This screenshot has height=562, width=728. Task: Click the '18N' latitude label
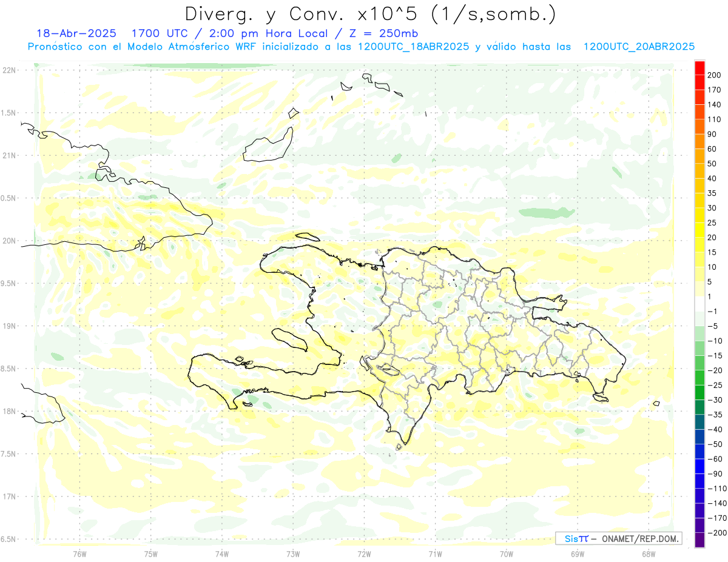(x=9, y=411)
